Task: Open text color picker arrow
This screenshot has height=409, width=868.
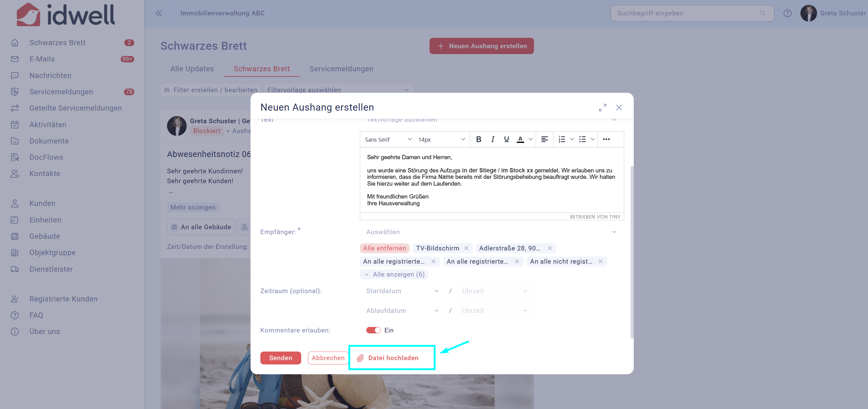Action: click(x=531, y=139)
